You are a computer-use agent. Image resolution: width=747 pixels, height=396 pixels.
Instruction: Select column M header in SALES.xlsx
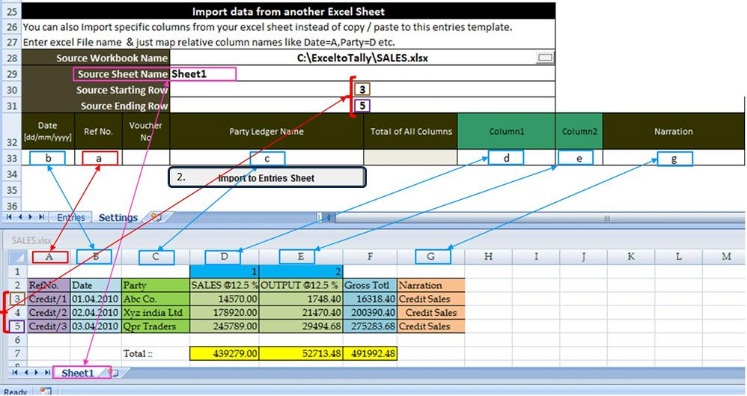[726, 257]
